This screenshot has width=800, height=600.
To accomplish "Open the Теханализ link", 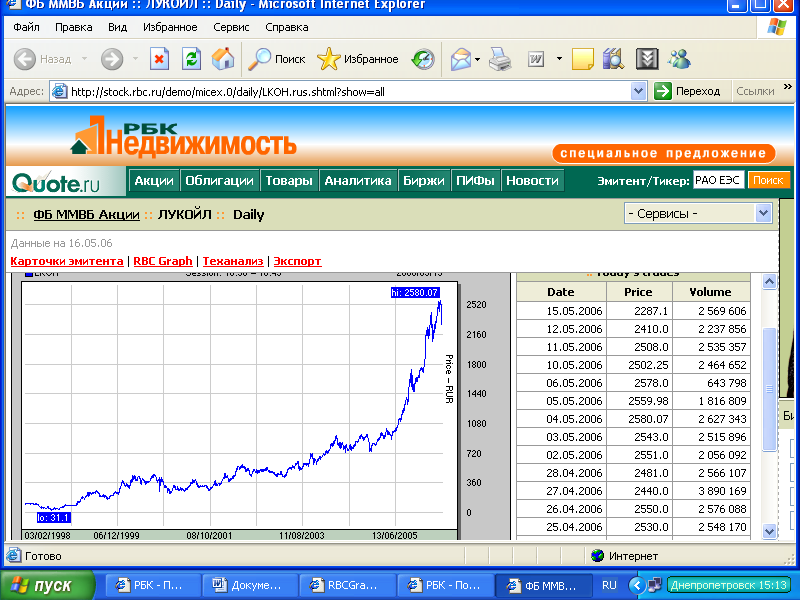I will click(x=233, y=261).
